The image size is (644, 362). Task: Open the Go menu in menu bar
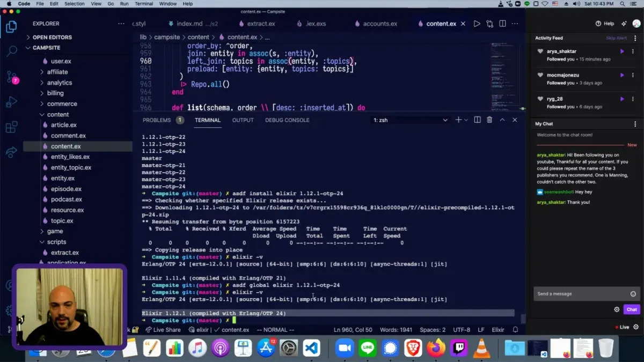pos(110,4)
